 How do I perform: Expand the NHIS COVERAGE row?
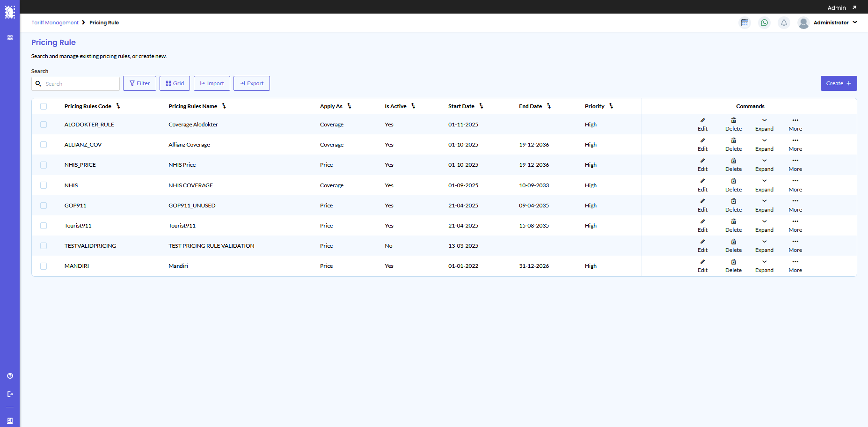point(764,185)
